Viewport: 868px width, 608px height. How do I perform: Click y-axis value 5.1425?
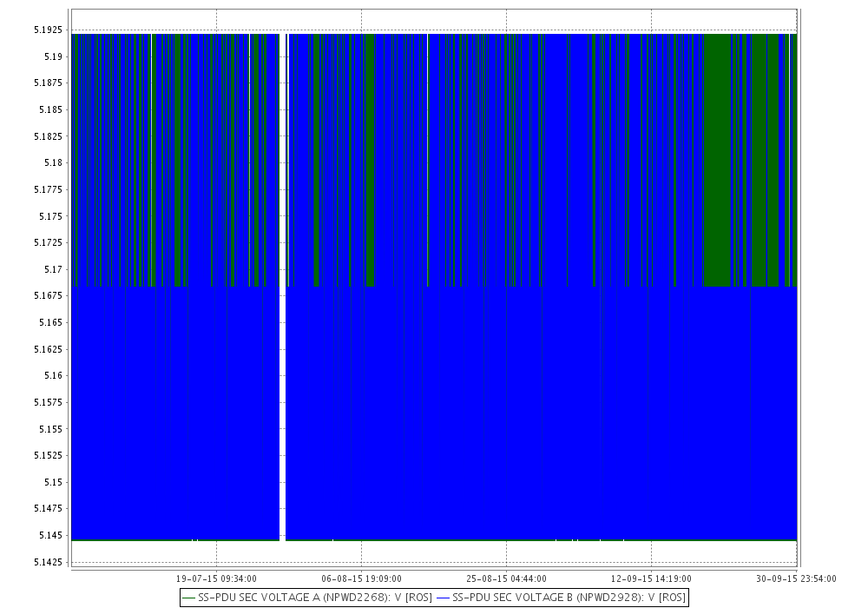click(x=48, y=562)
